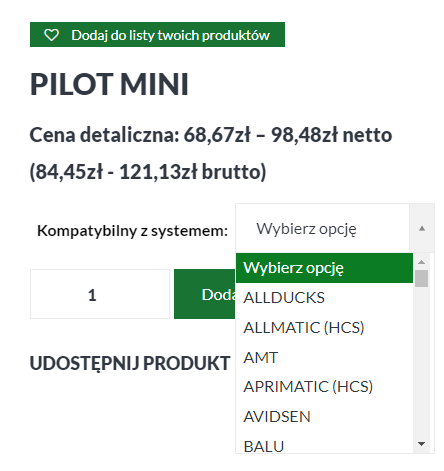444x471 pixels.
Task: Click the scrollbar up arrow in the list
Action: (x=421, y=262)
